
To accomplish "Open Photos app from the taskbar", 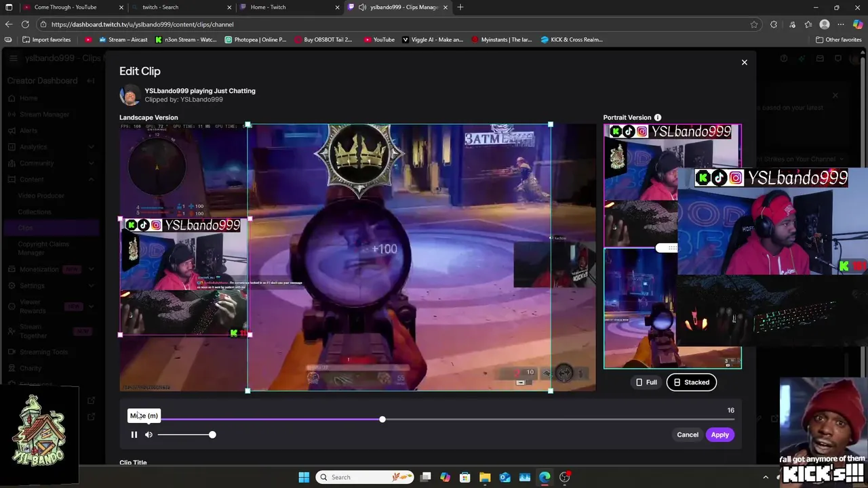I will pyautogui.click(x=525, y=477).
